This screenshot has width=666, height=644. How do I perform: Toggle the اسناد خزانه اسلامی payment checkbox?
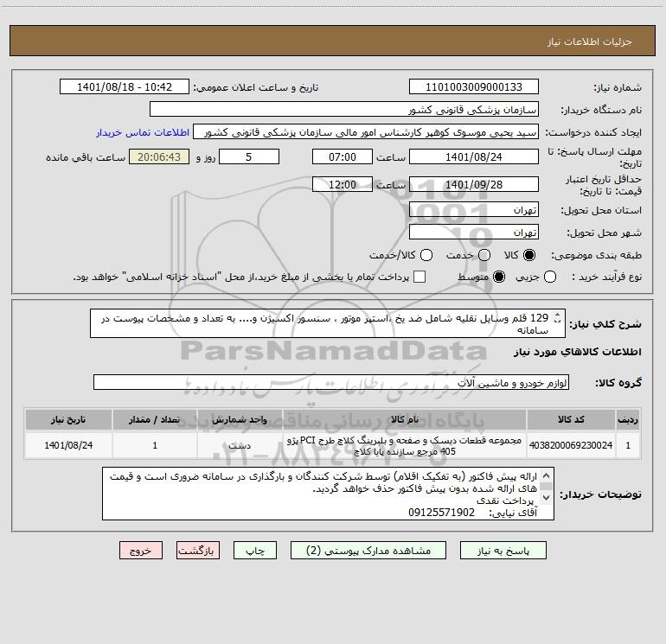(419, 277)
